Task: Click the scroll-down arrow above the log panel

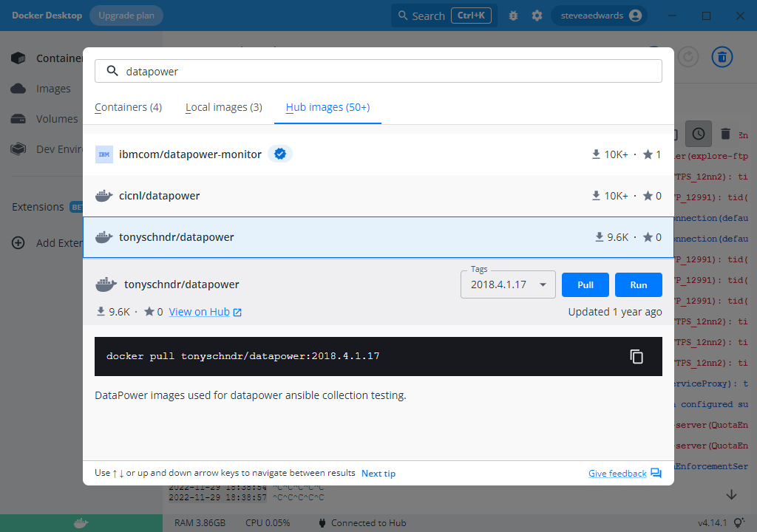Action: (x=731, y=494)
